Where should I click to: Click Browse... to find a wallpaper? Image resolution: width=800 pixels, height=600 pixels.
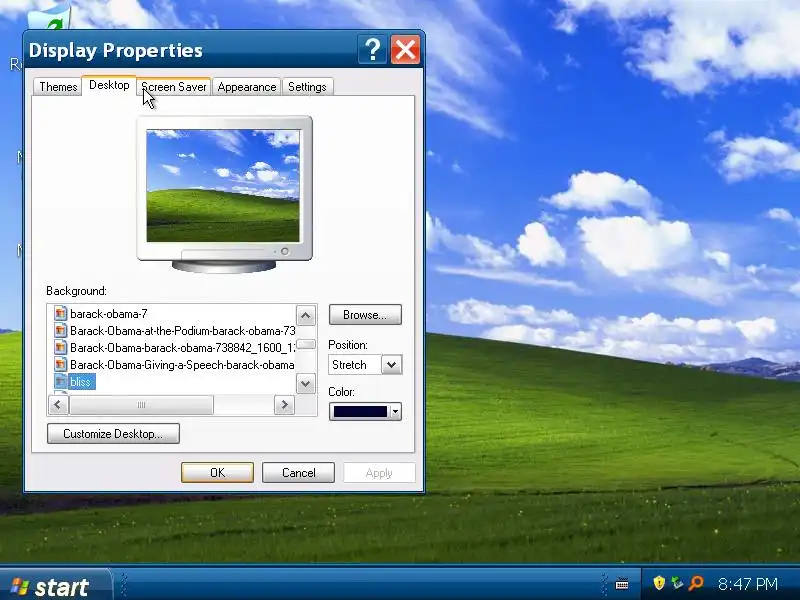tap(365, 315)
